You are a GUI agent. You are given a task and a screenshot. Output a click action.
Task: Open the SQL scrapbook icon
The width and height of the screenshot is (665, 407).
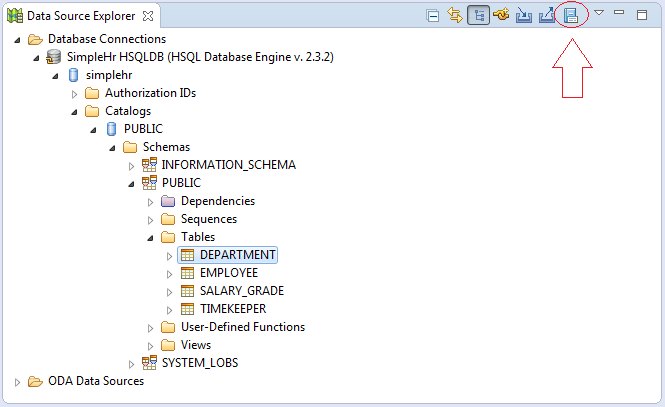tap(571, 16)
